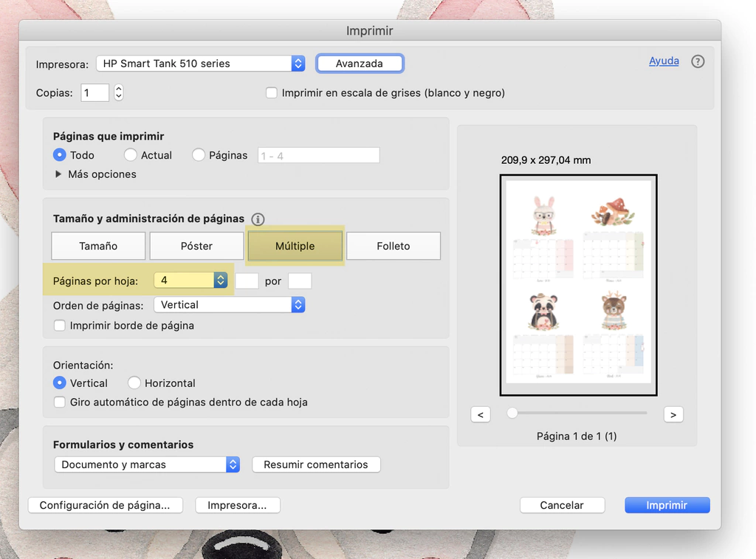Viewport: 756px width, 559px height.
Task: Select the Múltiple tab
Action: pyautogui.click(x=295, y=246)
